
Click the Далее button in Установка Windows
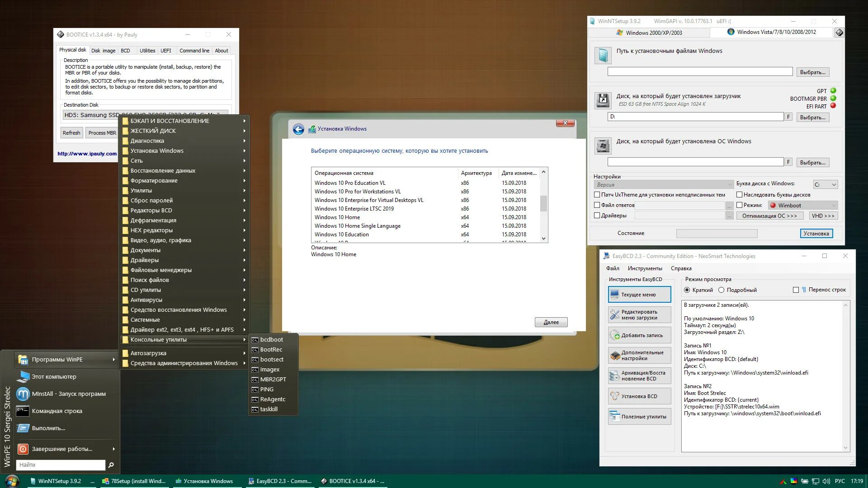(x=551, y=323)
